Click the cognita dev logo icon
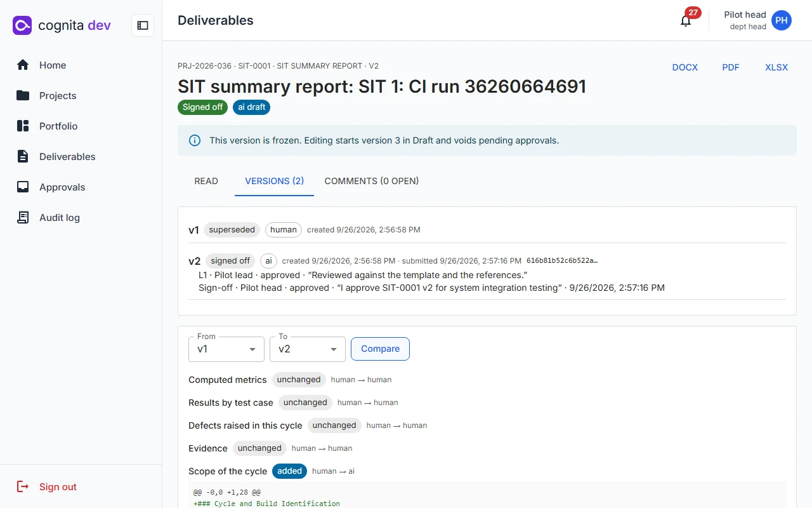Viewport: 812px width, 508px height. coord(22,25)
